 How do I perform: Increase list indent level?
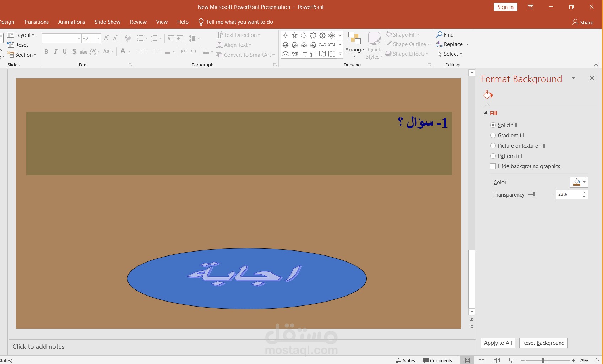click(180, 38)
